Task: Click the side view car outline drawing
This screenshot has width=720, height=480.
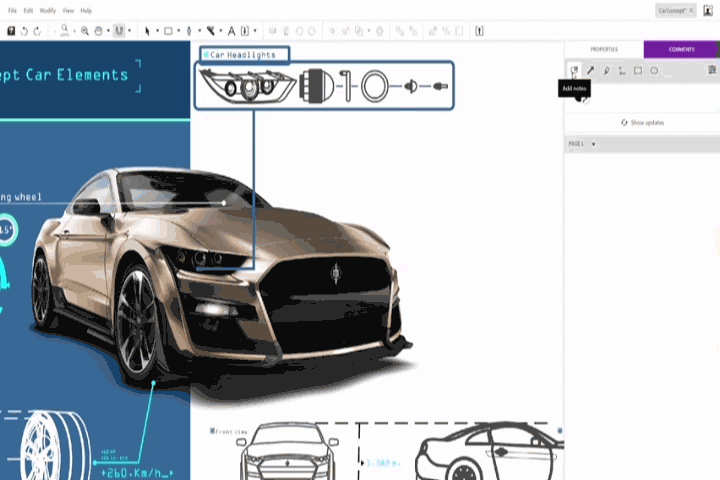Action: pyautogui.click(x=489, y=451)
